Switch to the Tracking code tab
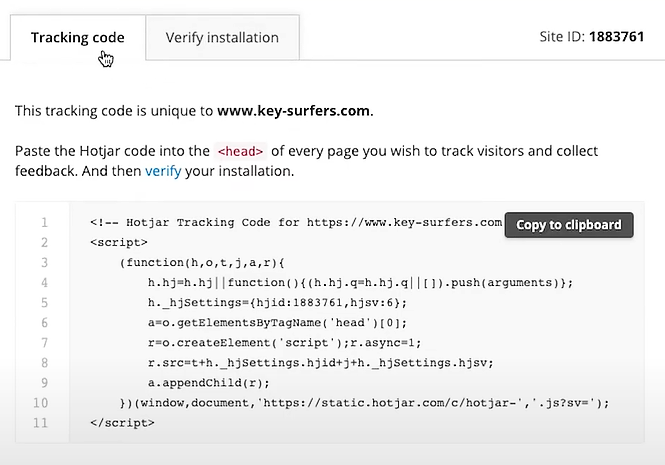This screenshot has height=465, width=665. tap(78, 37)
